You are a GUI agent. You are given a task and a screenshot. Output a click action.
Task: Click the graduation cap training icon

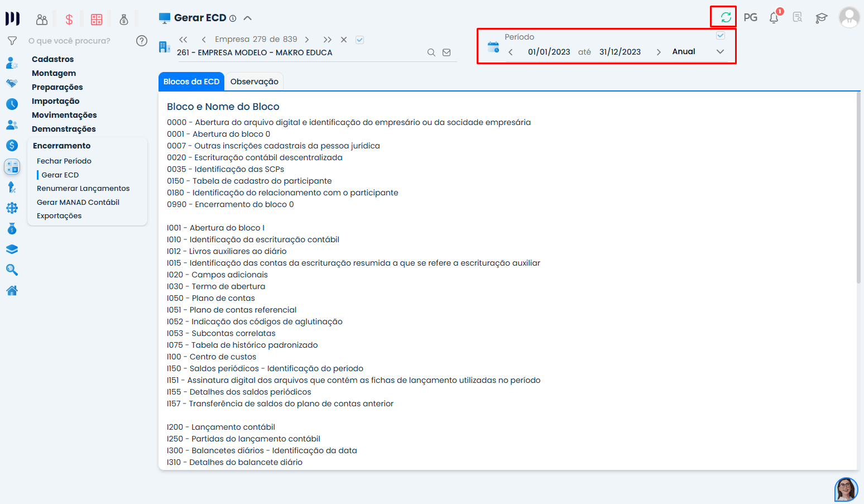click(821, 18)
